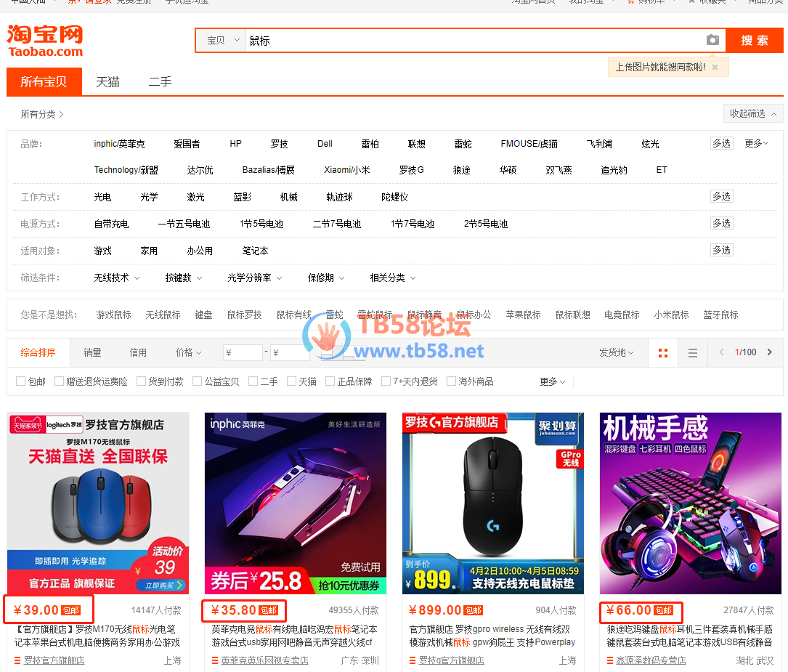Open 所有分类 breadcrumb
The image size is (788, 672).
41,114
